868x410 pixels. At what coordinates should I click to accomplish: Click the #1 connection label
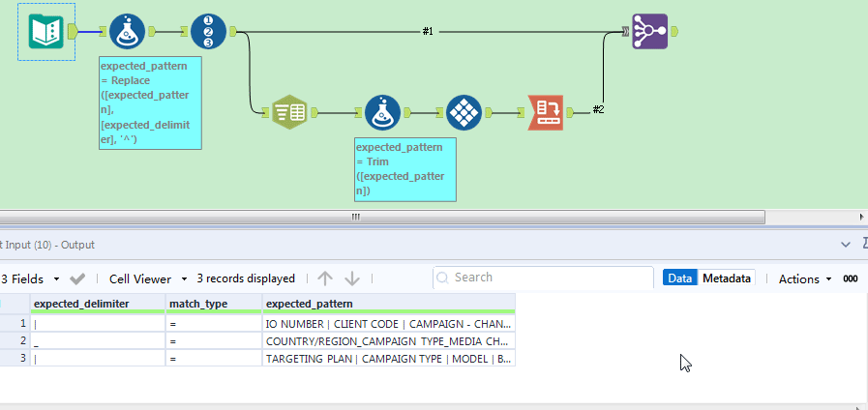(428, 32)
